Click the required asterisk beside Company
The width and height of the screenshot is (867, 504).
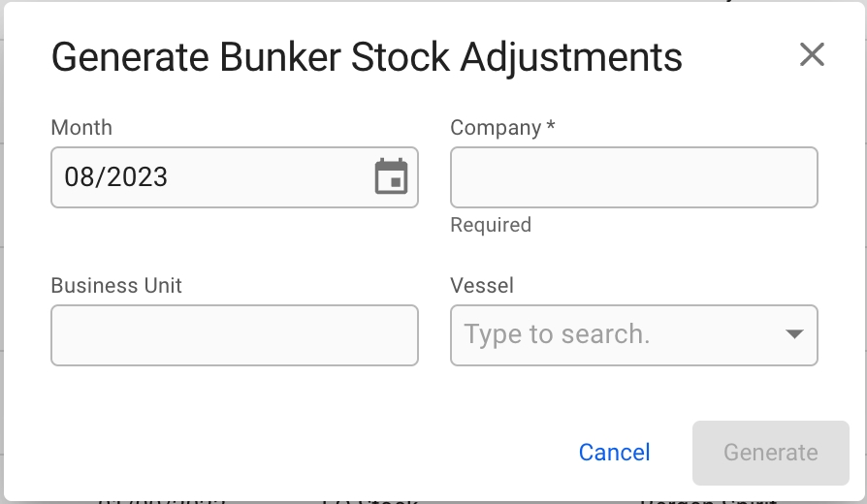pos(551,128)
